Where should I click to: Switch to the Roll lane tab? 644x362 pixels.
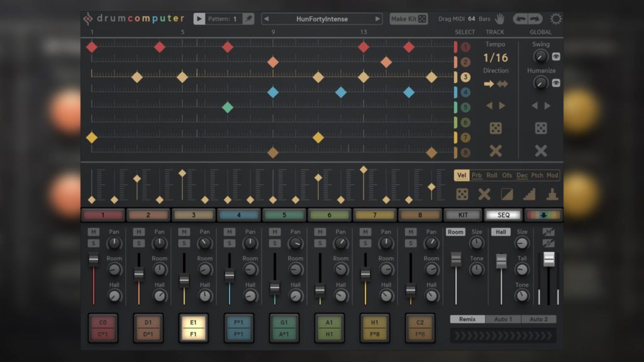pos(492,175)
